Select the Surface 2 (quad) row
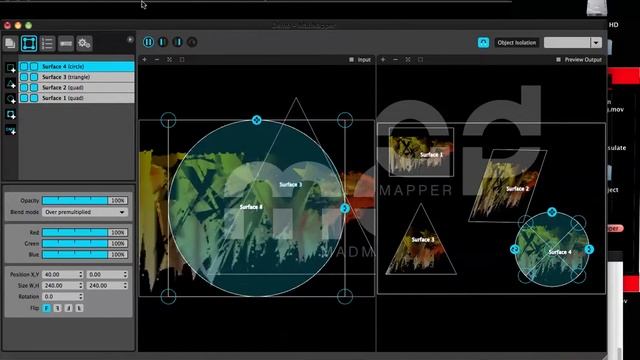 77,87
